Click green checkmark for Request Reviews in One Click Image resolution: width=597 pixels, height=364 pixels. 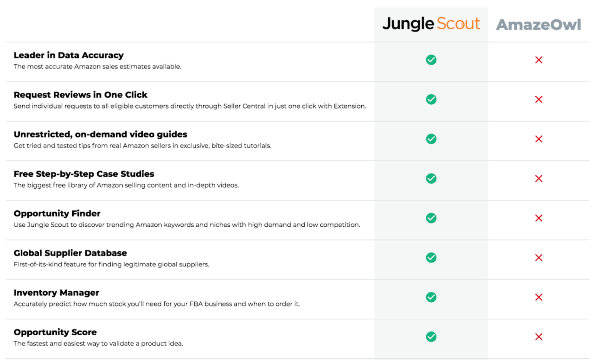[431, 99]
